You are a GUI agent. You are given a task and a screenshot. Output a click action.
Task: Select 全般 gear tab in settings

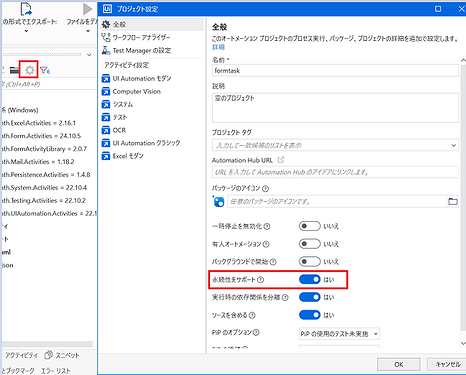tap(152, 24)
